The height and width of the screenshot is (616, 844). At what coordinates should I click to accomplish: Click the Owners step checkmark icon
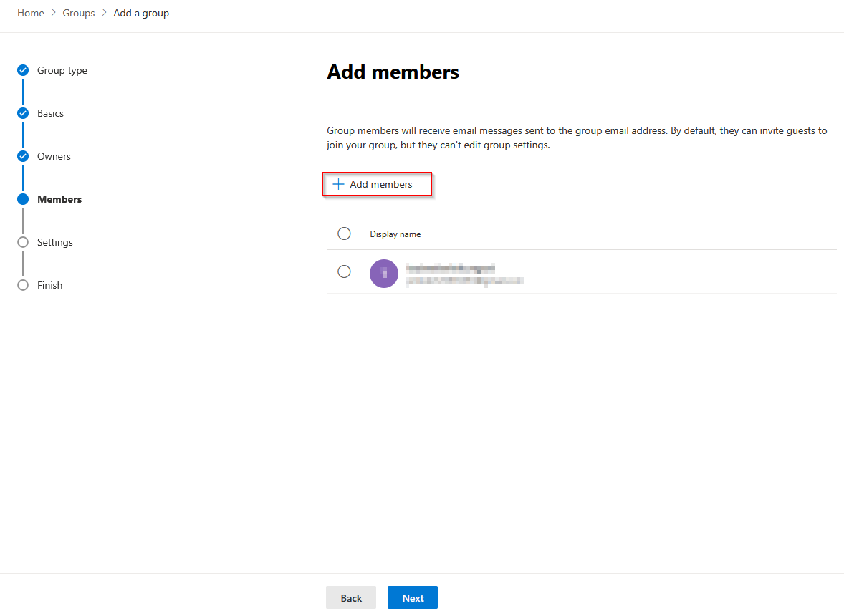pos(23,156)
